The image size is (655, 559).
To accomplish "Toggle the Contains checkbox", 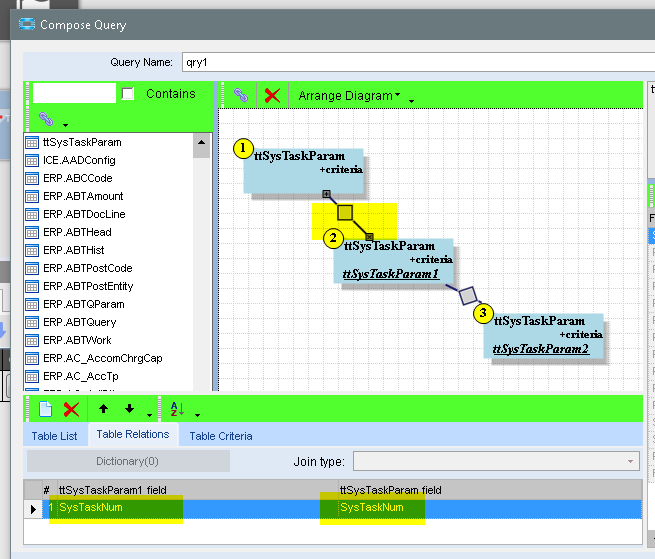I will click(x=127, y=94).
